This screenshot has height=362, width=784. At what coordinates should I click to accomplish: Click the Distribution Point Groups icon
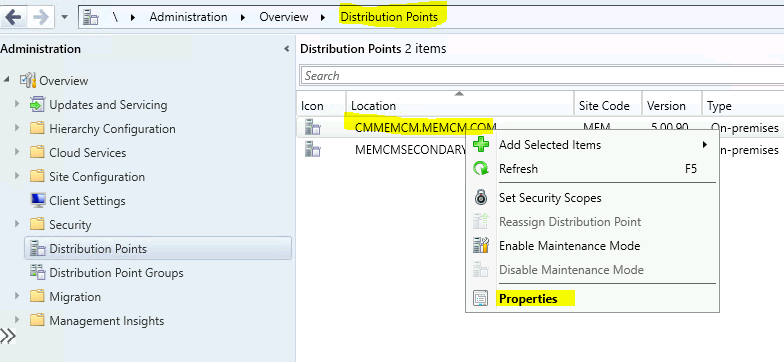pos(38,272)
